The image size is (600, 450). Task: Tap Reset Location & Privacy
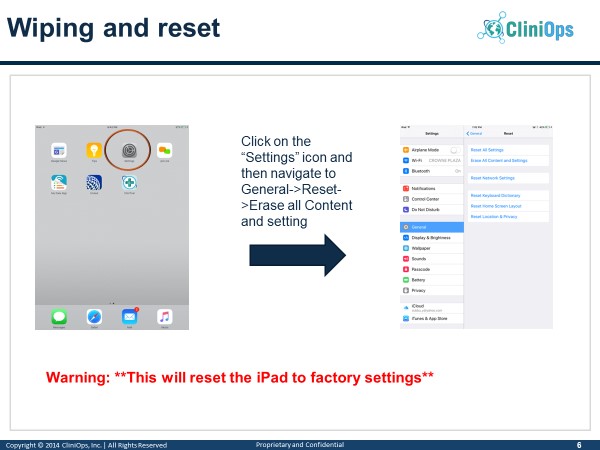pyautogui.click(x=508, y=217)
